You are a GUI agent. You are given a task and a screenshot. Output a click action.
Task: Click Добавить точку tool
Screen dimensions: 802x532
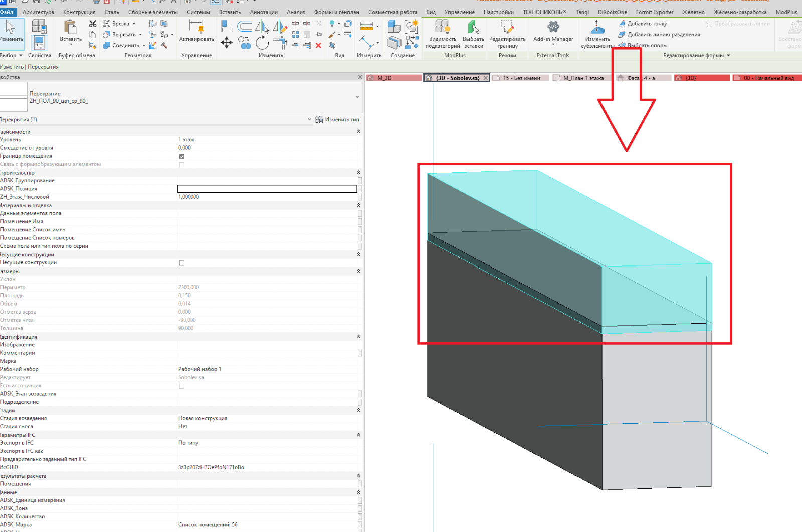643,24
